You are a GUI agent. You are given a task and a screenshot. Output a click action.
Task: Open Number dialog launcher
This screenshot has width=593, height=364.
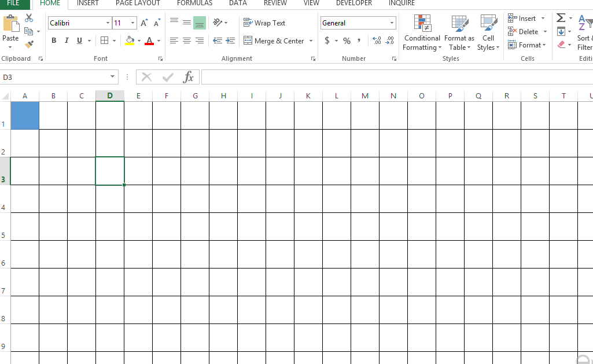pos(394,58)
